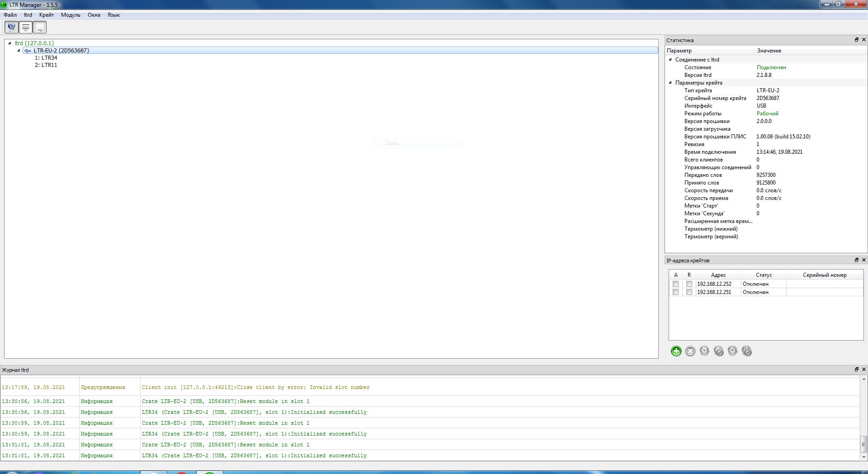Click the USB icon beside LTR-EU-2

coord(28,51)
